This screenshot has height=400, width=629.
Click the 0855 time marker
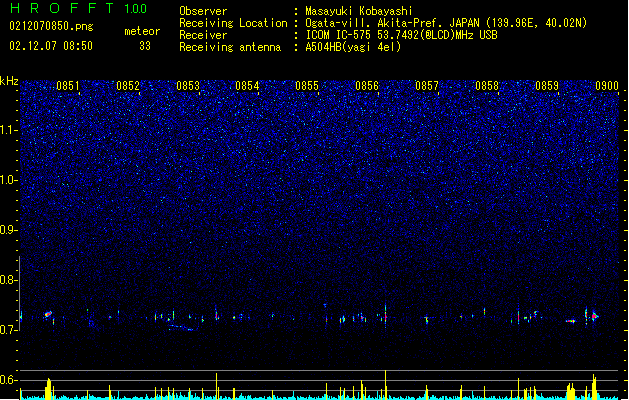pos(307,86)
